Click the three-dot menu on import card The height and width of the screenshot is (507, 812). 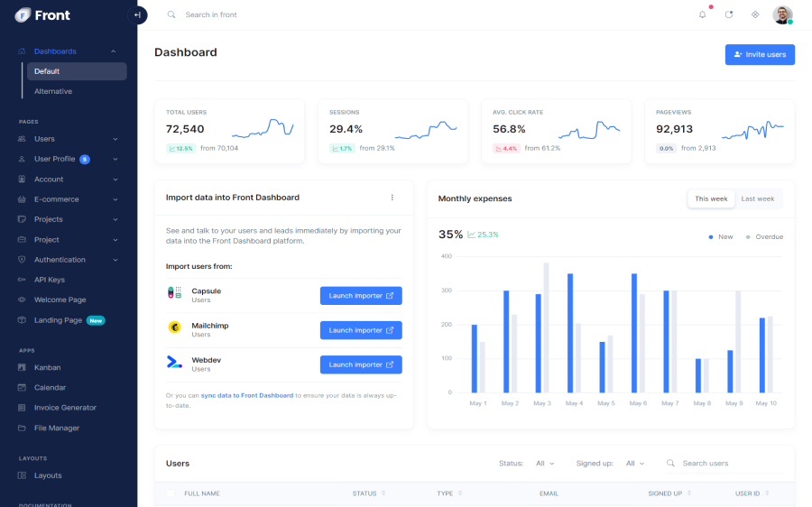tap(392, 198)
